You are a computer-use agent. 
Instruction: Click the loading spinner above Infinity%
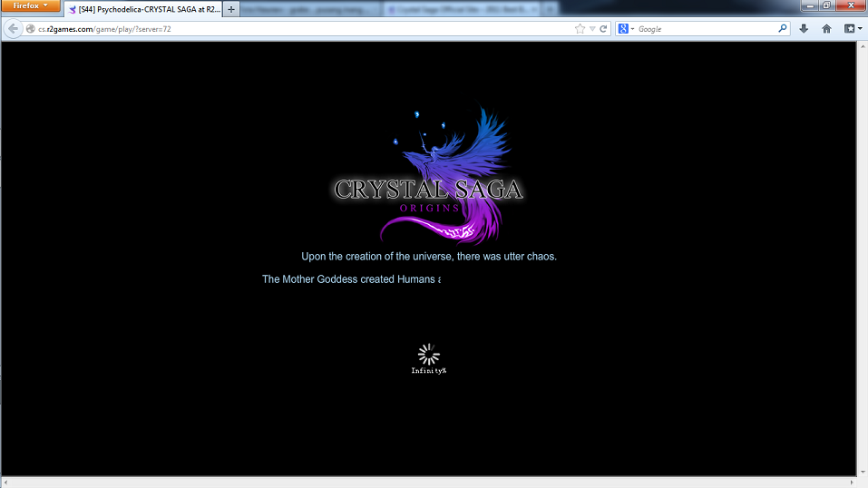pyautogui.click(x=428, y=354)
